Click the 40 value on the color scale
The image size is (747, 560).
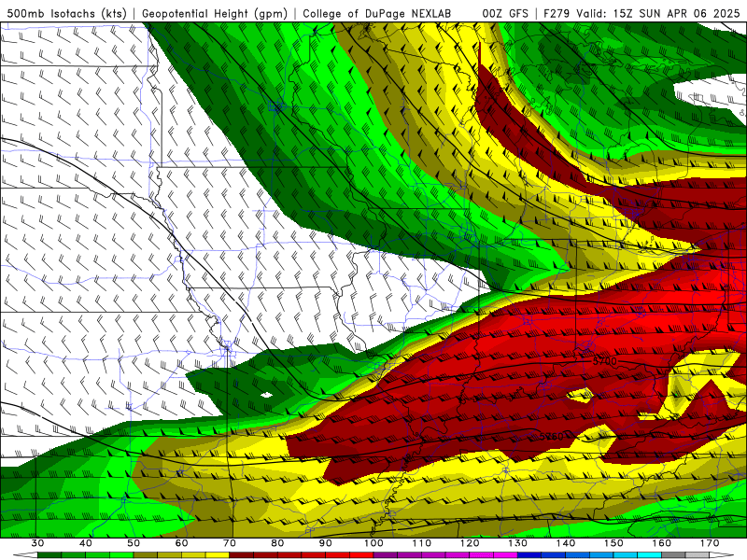[86, 543]
